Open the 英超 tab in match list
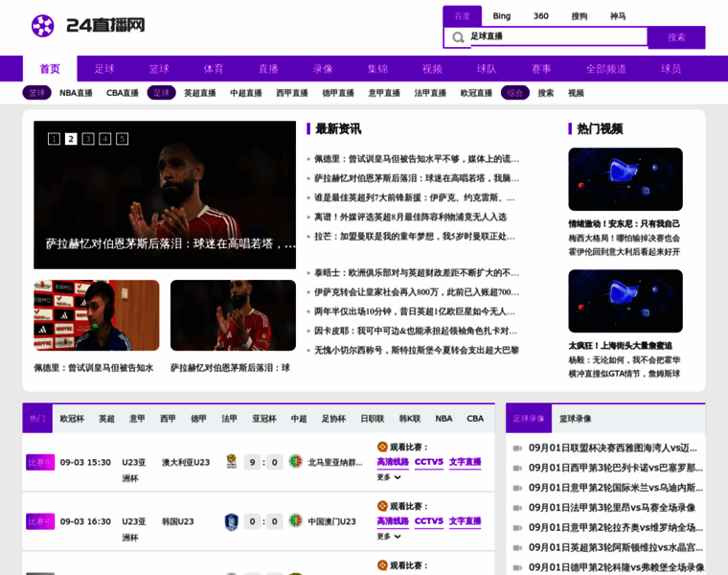This screenshot has height=575, width=728. point(106,419)
